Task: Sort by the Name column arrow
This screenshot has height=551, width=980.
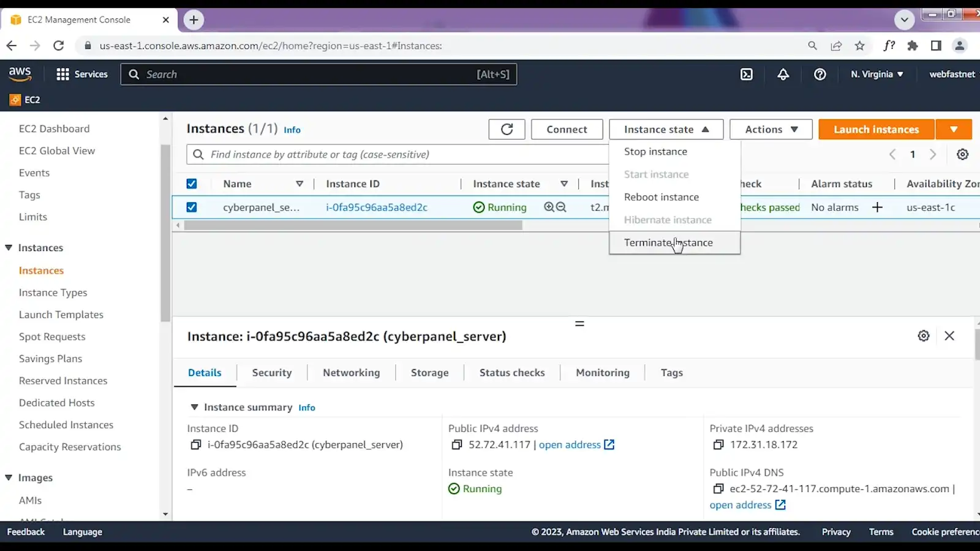Action: (x=300, y=184)
